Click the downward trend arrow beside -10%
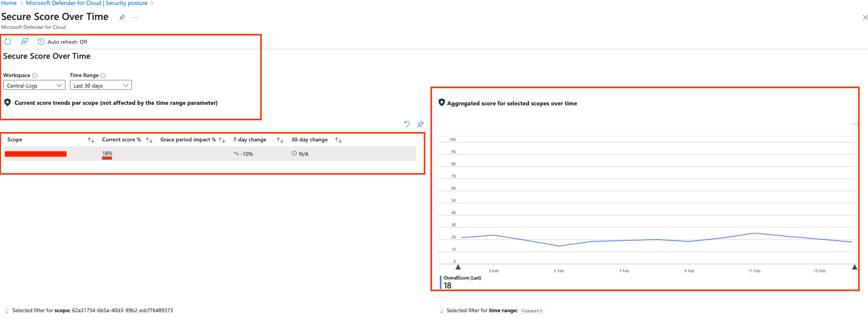 click(x=236, y=154)
